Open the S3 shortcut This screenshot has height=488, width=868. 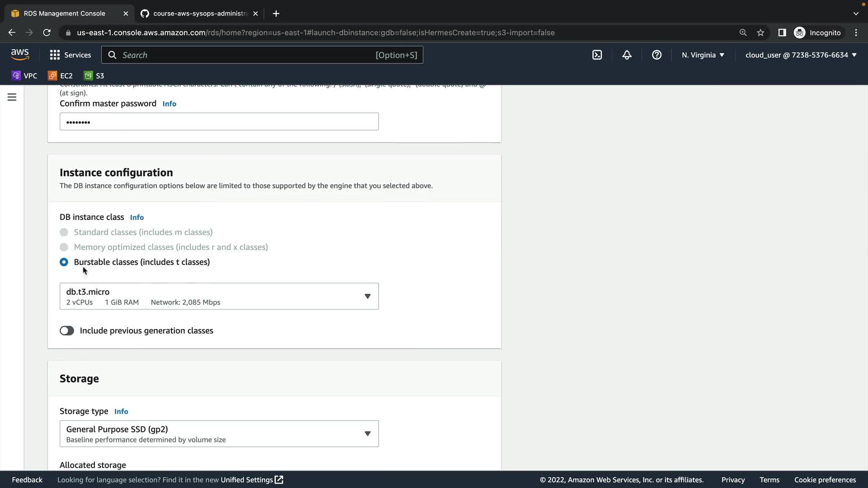[94, 76]
